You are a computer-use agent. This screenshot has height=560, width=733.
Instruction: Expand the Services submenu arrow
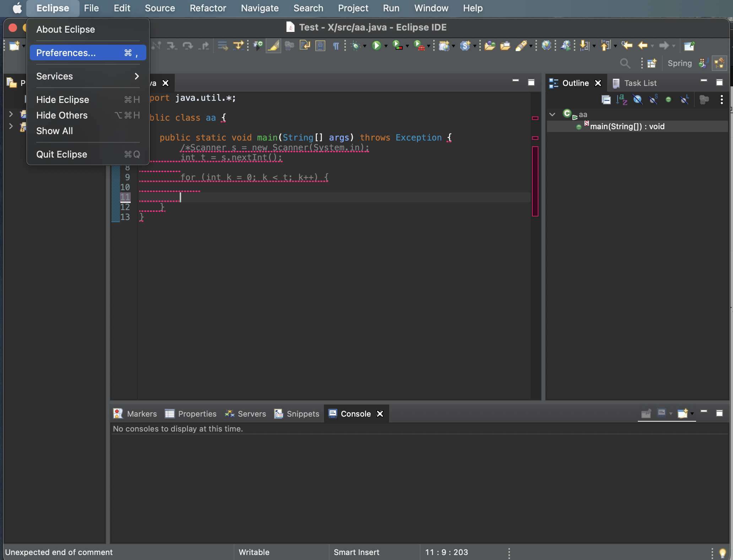[x=137, y=76]
